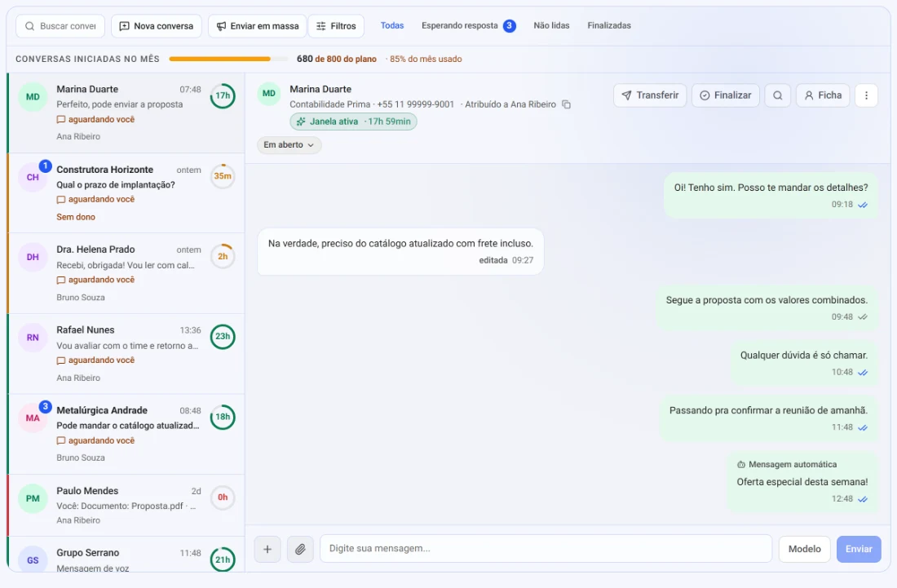Open Dra. Helena Prado conversation
Screen dimensions: 897x588
click(x=126, y=273)
